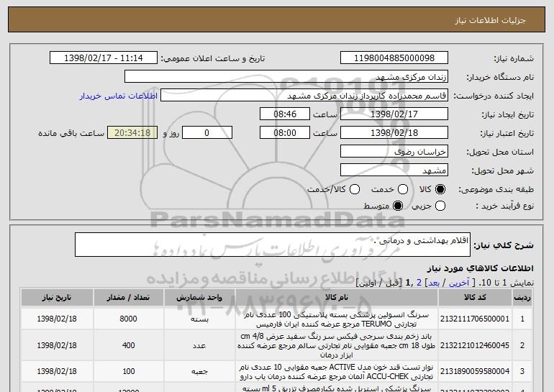
Task: Click the واحد شمارش column header
Action: click(x=199, y=297)
